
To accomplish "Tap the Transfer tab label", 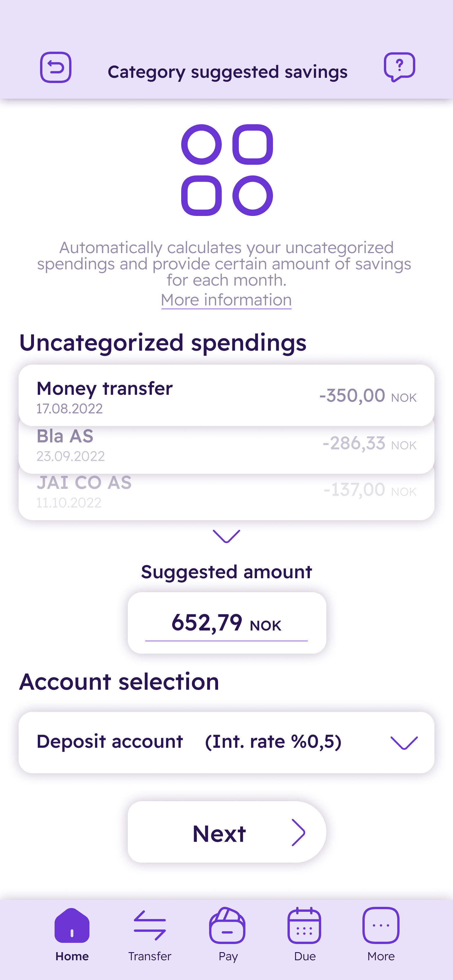I will point(150,956).
